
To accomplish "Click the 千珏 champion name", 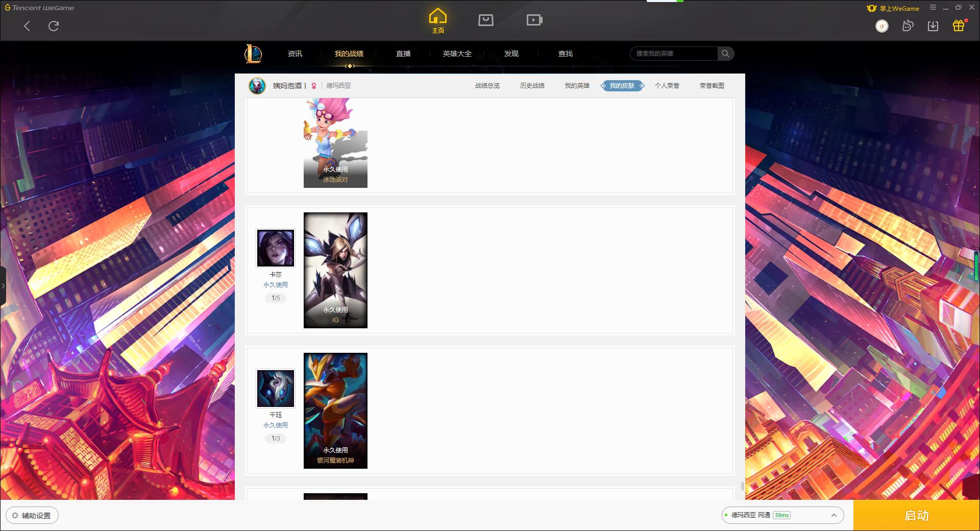I will (276, 415).
